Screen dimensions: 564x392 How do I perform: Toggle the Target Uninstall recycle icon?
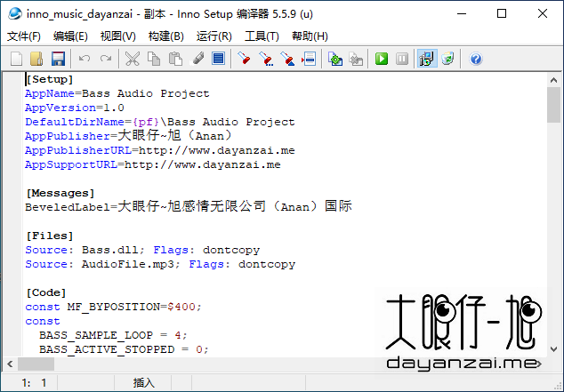[447, 59]
